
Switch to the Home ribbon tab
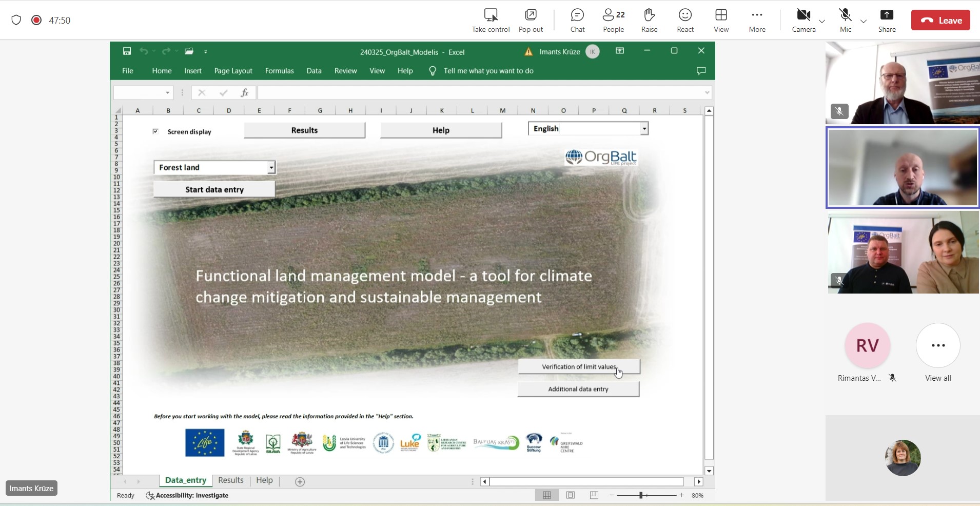pyautogui.click(x=162, y=71)
